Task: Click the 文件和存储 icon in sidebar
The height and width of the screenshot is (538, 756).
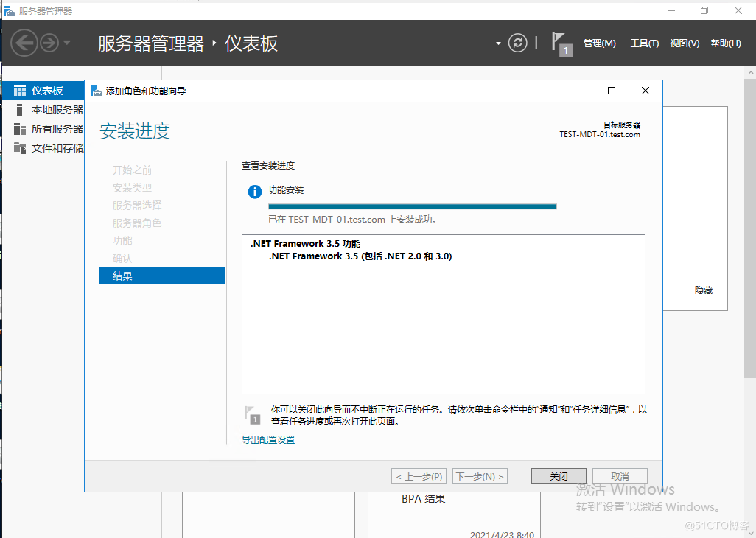Action: [x=20, y=148]
